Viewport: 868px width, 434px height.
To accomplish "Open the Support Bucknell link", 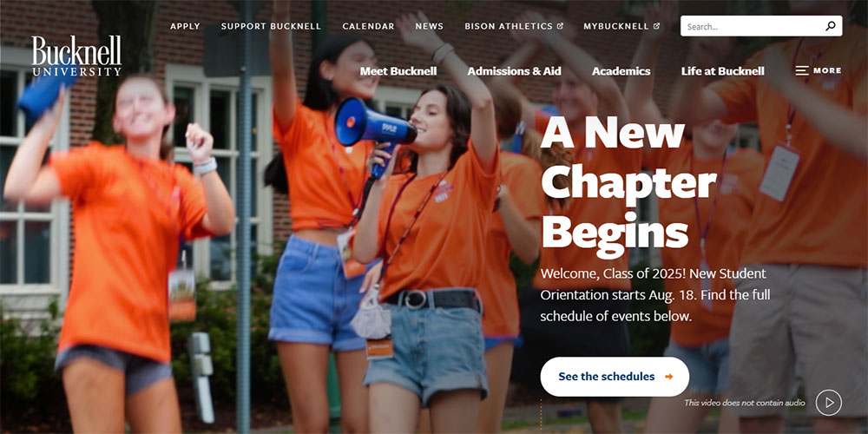I will pos(271,26).
